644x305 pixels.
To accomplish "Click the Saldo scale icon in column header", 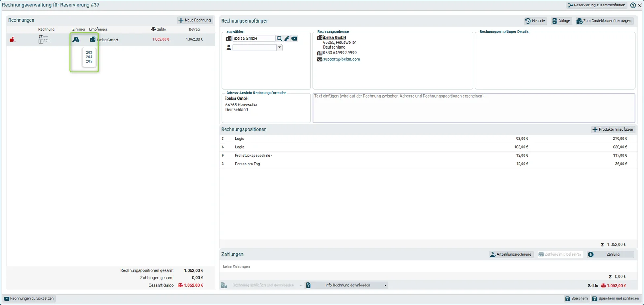I will click(x=153, y=29).
